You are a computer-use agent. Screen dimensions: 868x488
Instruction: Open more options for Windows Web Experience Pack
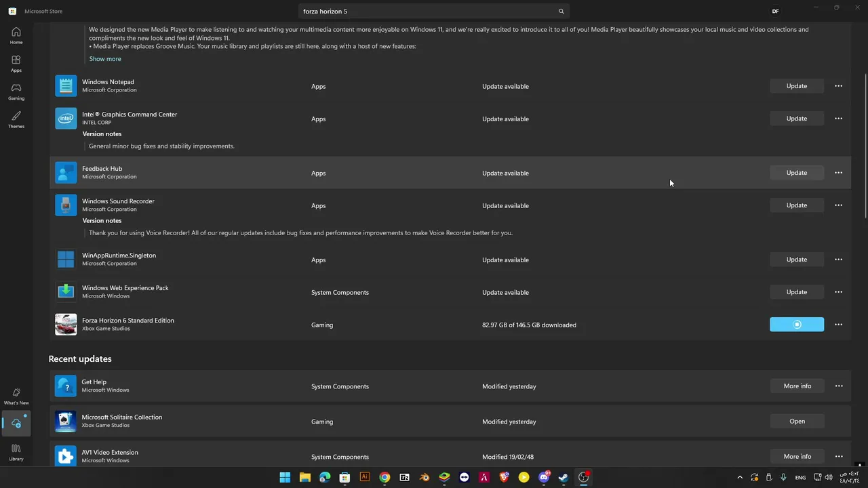tap(838, 292)
